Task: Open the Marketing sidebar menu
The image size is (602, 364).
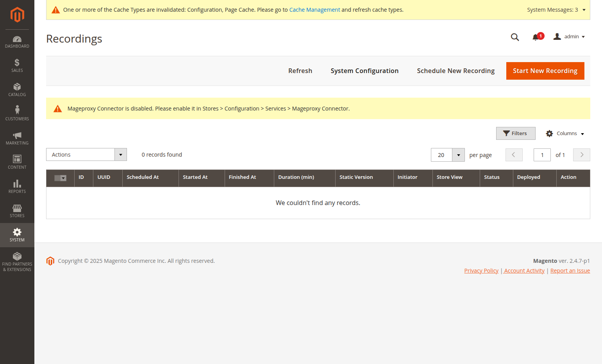Action: click(x=17, y=139)
